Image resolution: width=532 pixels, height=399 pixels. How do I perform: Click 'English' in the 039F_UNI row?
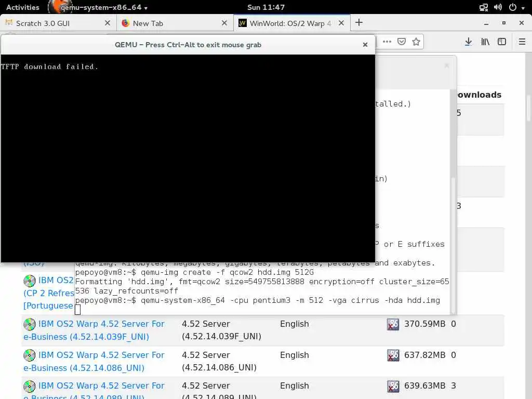294,324
